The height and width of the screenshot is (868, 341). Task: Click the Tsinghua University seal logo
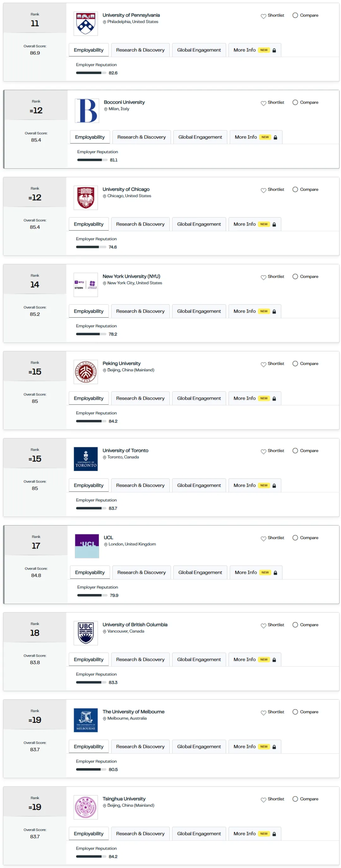point(86,807)
